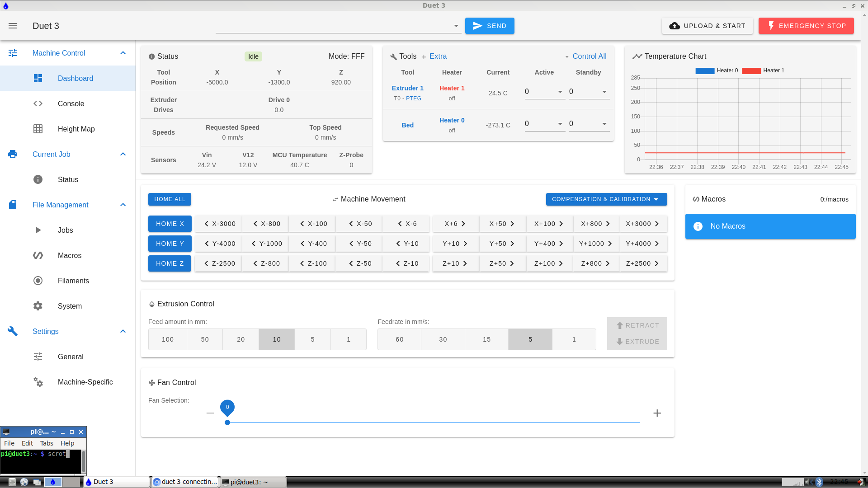This screenshot has height=488, width=868.
Task: Collapse the Settings section
Action: click(123, 331)
